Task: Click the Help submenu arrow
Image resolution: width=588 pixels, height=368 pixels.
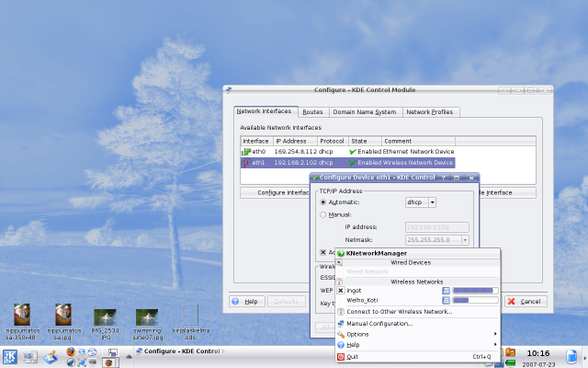Action: (495, 344)
